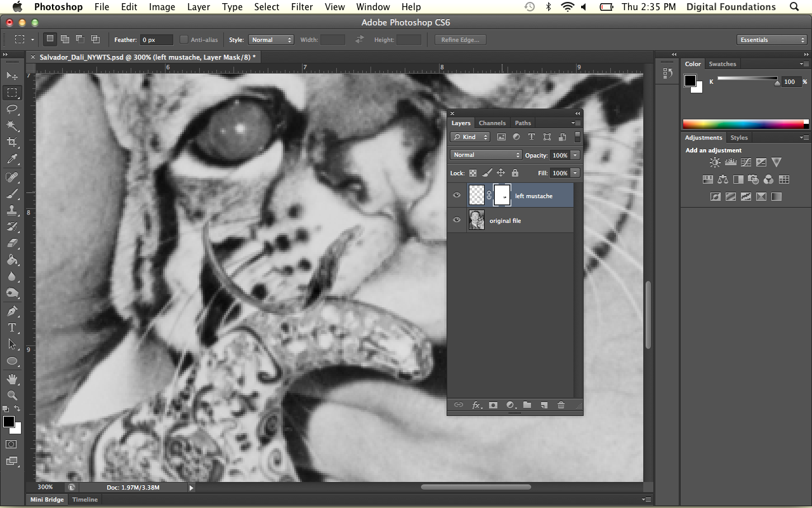Open the Filter menu
This screenshot has width=812, height=508.
click(302, 7)
